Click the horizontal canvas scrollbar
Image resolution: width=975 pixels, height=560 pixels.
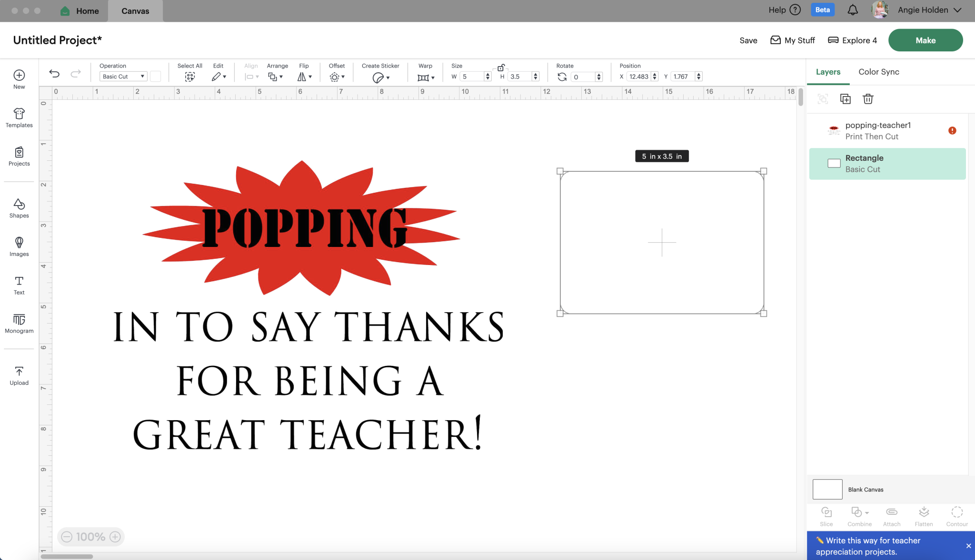(x=67, y=556)
